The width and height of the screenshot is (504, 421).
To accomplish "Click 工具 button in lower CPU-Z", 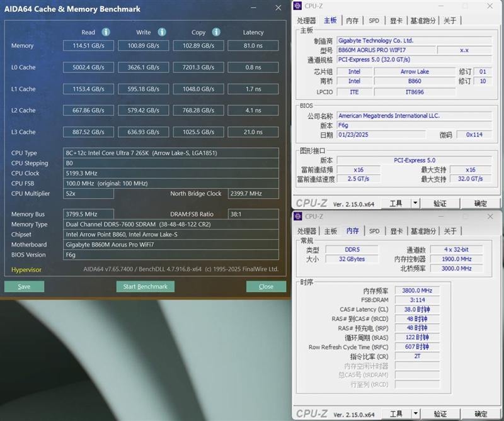I will tap(396, 413).
